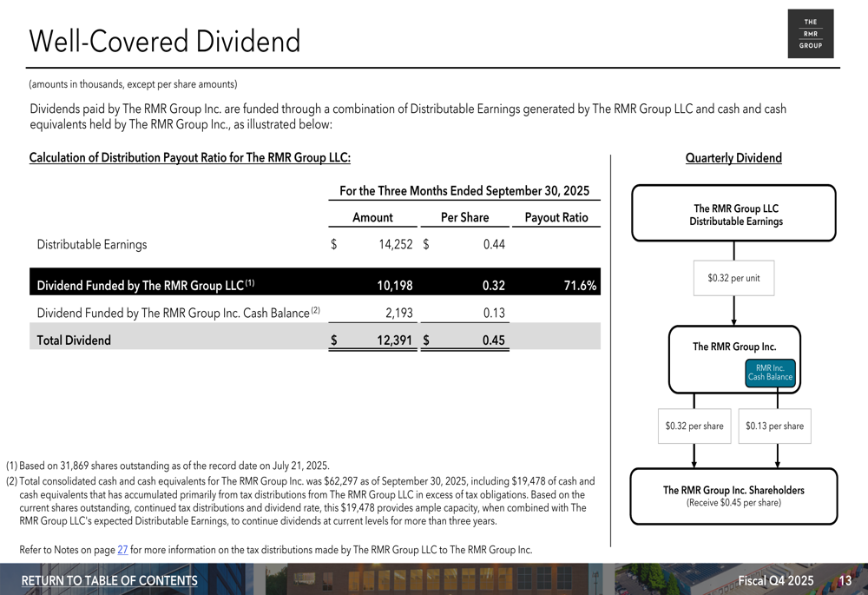The height and width of the screenshot is (595, 868).
Task: Open the page 27 notes link
Action: tap(122, 550)
